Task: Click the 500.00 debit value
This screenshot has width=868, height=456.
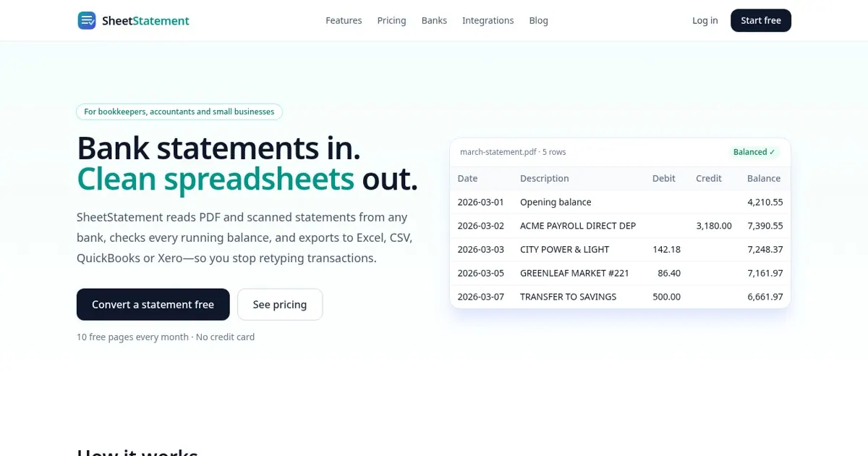Action: [666, 297]
